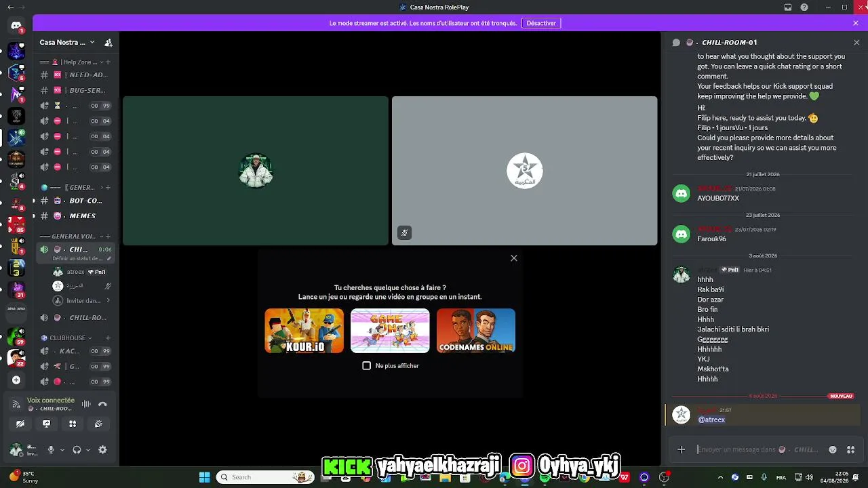Check the 'Ne plus afficher' checkbox
The width and height of the screenshot is (868, 488).
[x=367, y=366]
